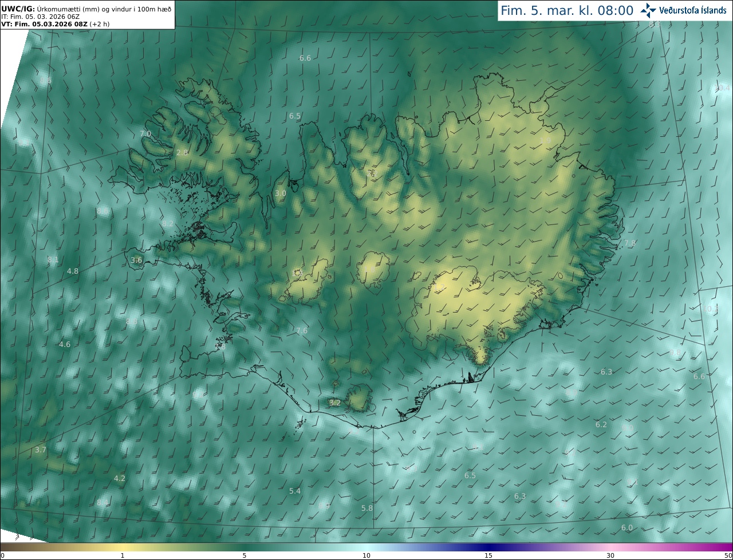Image resolution: width=733 pixels, height=560 pixels.
Task: Click the 4.2 value label on the map
Action: [x=120, y=478]
